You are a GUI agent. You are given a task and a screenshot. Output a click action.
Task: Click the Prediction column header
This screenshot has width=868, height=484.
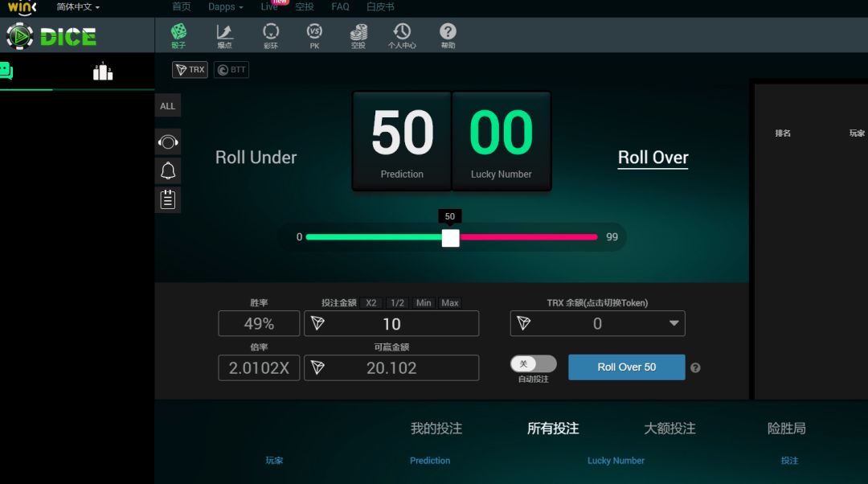tap(430, 460)
